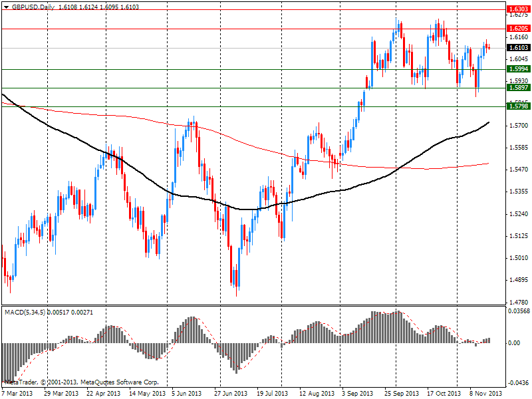Click the 8 Nov 2013 date label

coord(487,393)
